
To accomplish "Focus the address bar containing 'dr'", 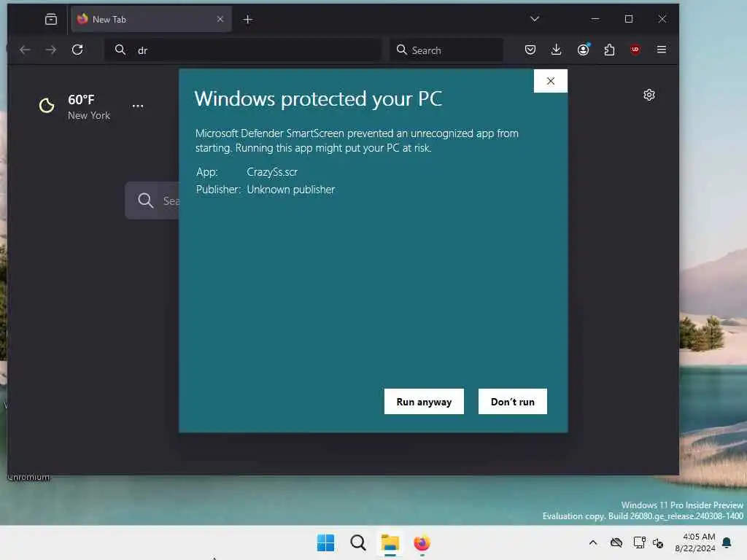I will click(243, 50).
